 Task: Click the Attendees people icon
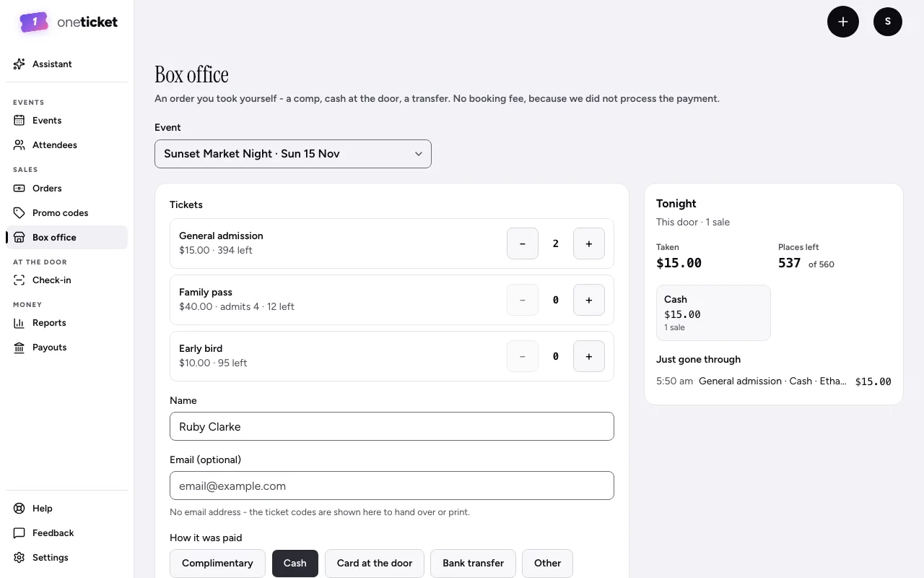[19, 145]
